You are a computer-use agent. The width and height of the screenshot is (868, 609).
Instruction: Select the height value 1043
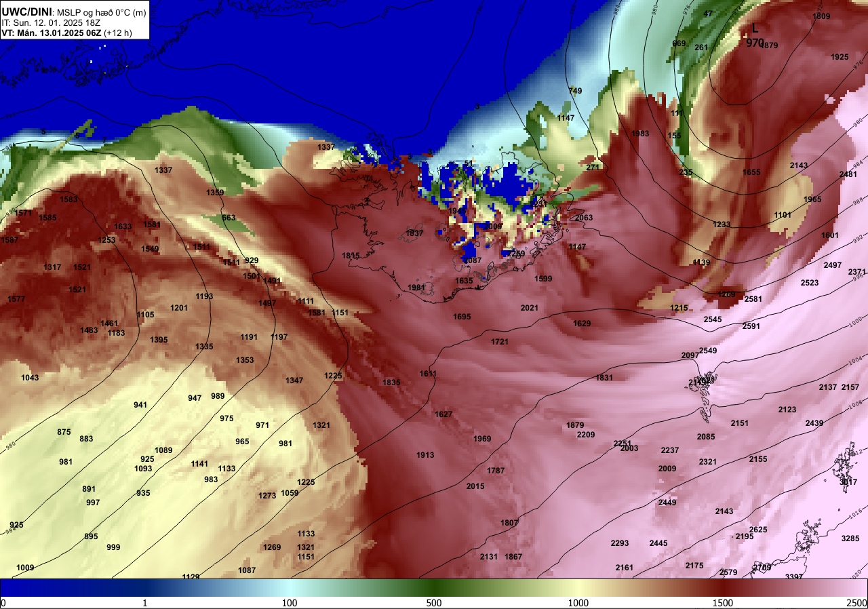click(30, 378)
